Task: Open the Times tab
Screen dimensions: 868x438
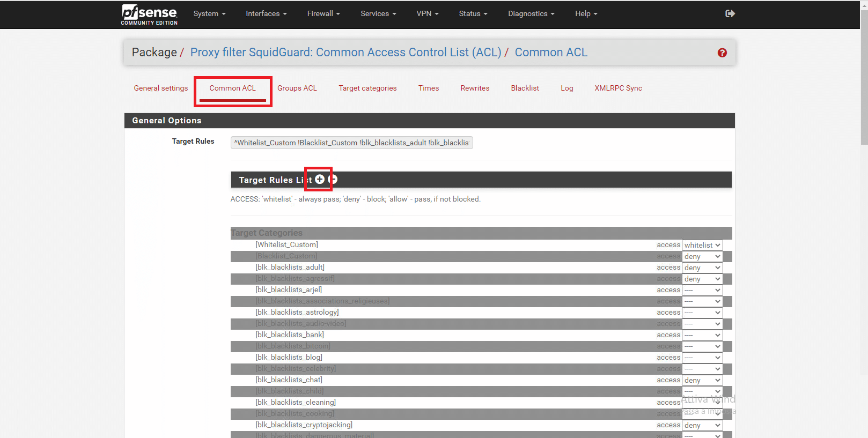Action: coord(429,88)
